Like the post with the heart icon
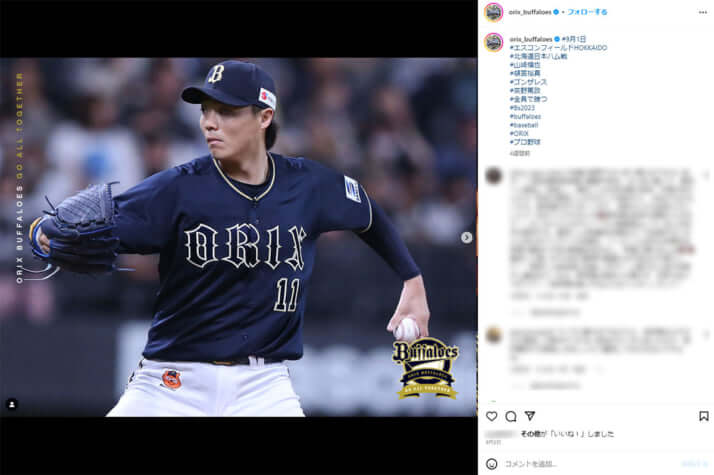This screenshot has height=475, width=714. pyautogui.click(x=492, y=416)
